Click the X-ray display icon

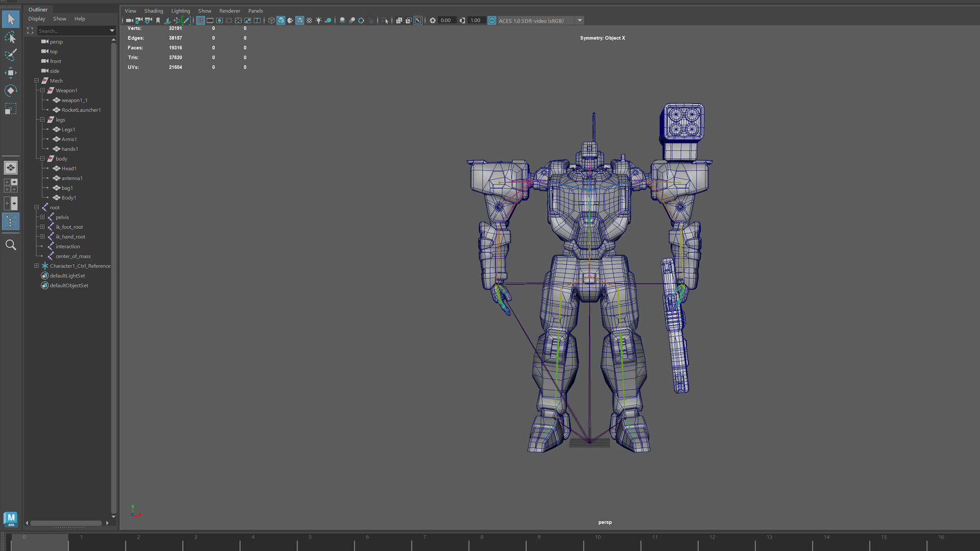399,20
